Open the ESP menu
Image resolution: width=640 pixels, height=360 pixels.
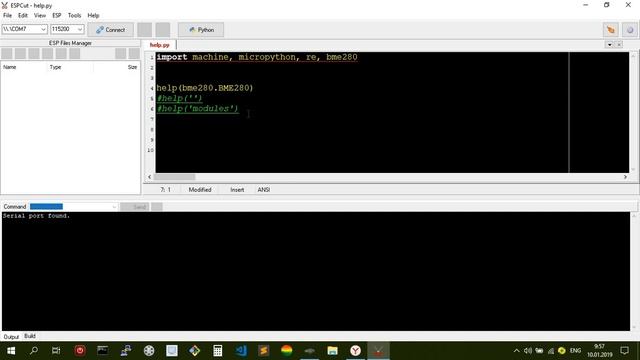point(57,16)
